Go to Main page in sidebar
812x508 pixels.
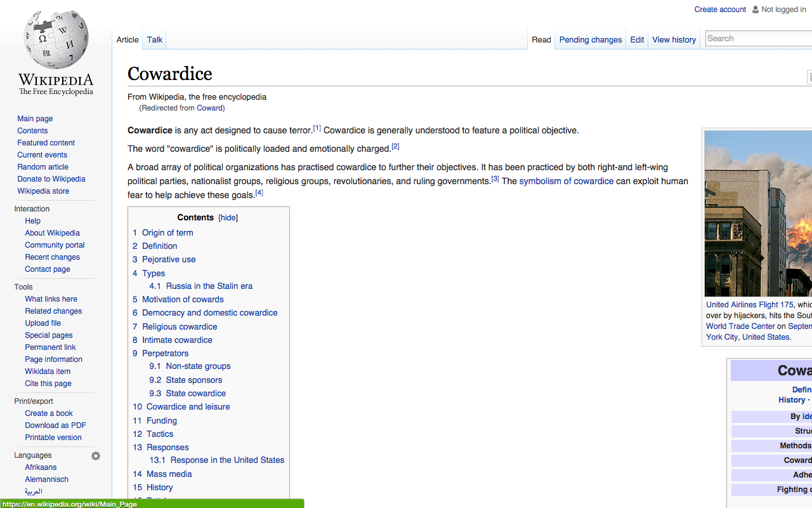tap(35, 119)
